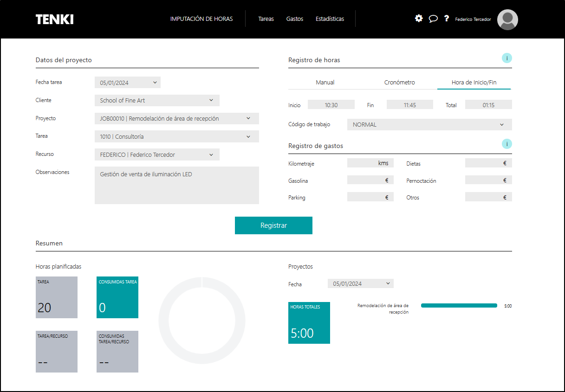Viewport: 565px width, 392px height.
Task: Expand the Cliente dropdown School of Fine Art
Action: click(x=157, y=100)
